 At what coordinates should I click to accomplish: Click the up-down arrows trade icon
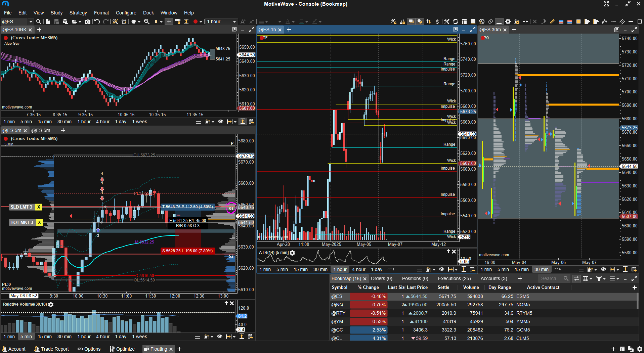coord(429,21)
